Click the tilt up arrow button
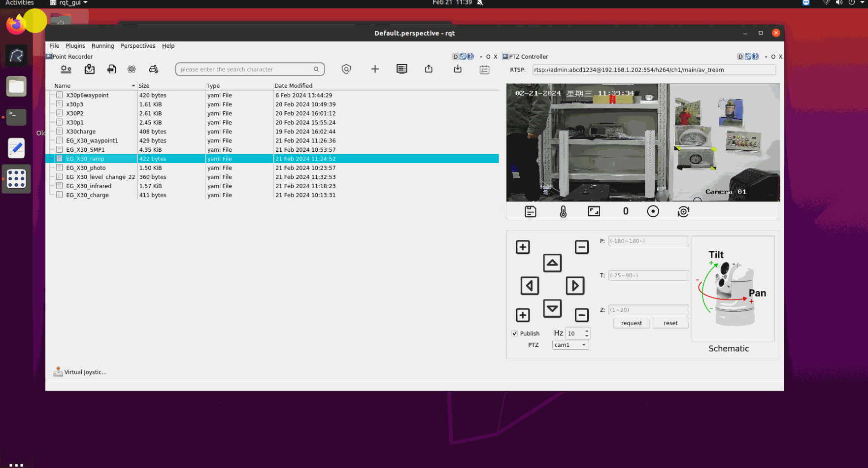Image resolution: width=868 pixels, height=468 pixels. pyautogui.click(x=552, y=263)
